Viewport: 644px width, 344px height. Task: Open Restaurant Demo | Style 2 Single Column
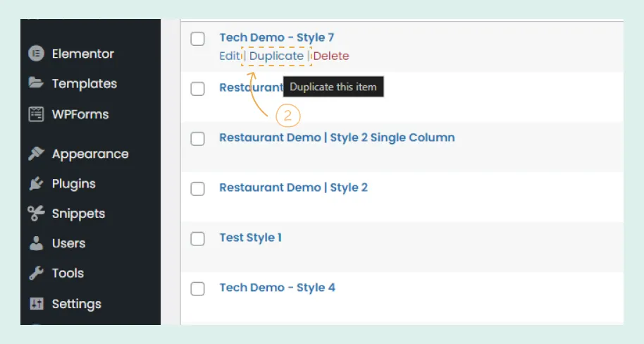338,137
